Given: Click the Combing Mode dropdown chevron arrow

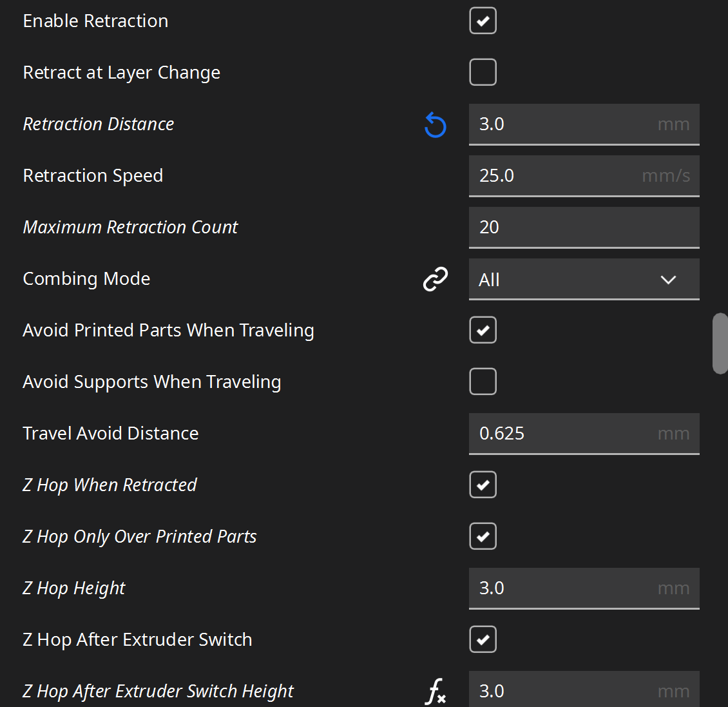Looking at the screenshot, I should coord(668,280).
